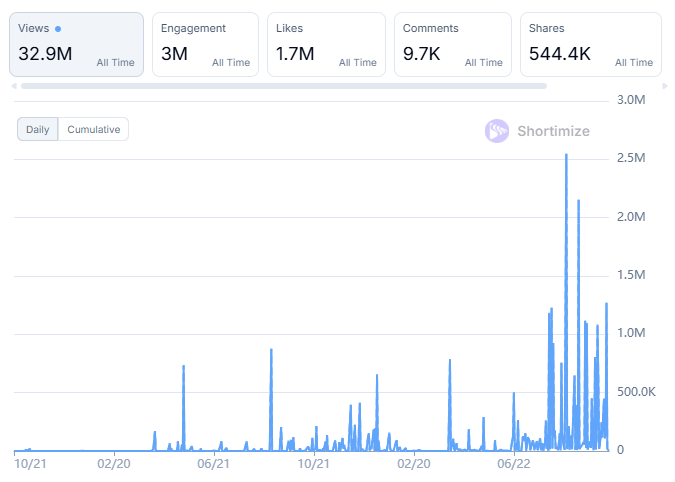The image size is (675, 482).
Task: Click All Time label in Likes card
Action: 357,63
